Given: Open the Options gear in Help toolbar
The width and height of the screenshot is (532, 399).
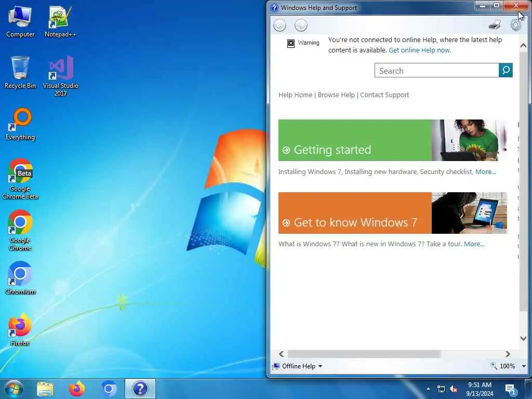Looking at the screenshot, I should pyautogui.click(x=516, y=25).
